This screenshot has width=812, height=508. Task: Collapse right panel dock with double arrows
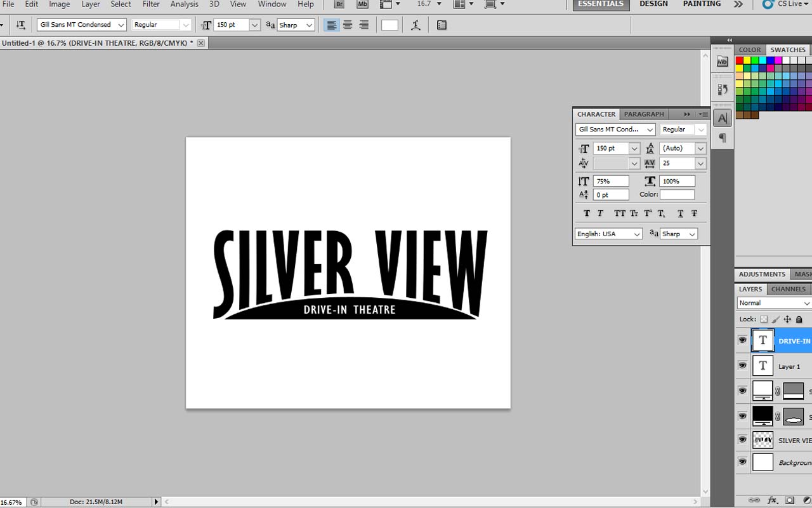[x=730, y=40]
